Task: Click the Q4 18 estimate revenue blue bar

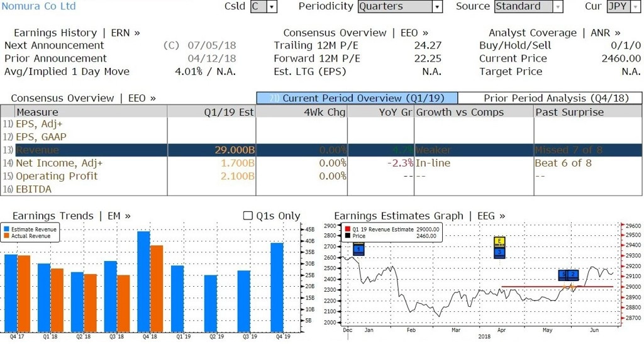Action: click(x=143, y=282)
